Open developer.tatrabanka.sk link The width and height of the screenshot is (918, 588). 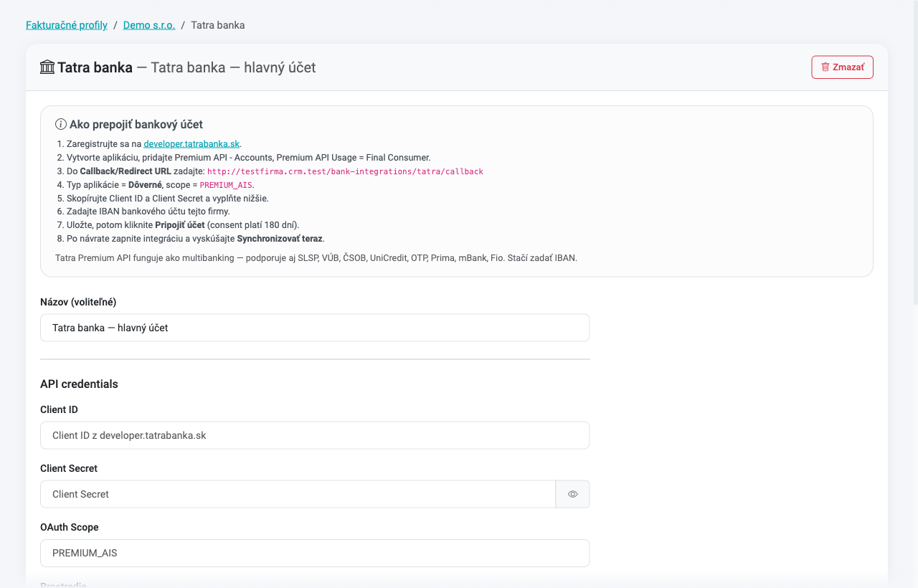(191, 143)
